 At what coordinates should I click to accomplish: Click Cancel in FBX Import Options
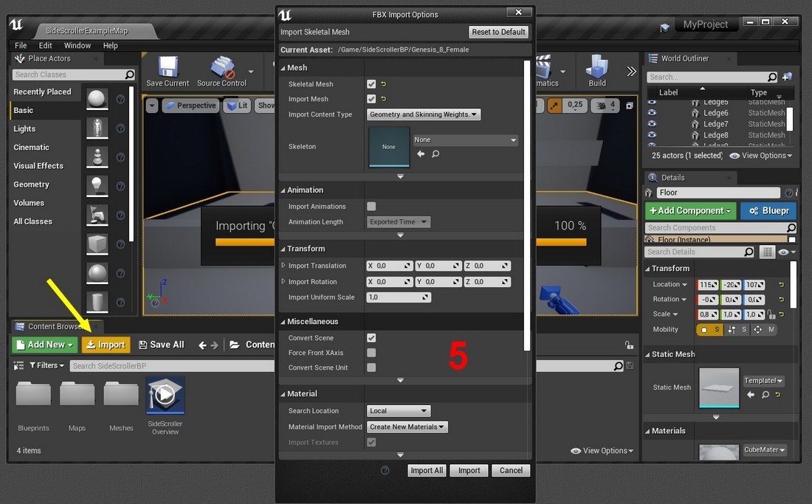[511, 470]
